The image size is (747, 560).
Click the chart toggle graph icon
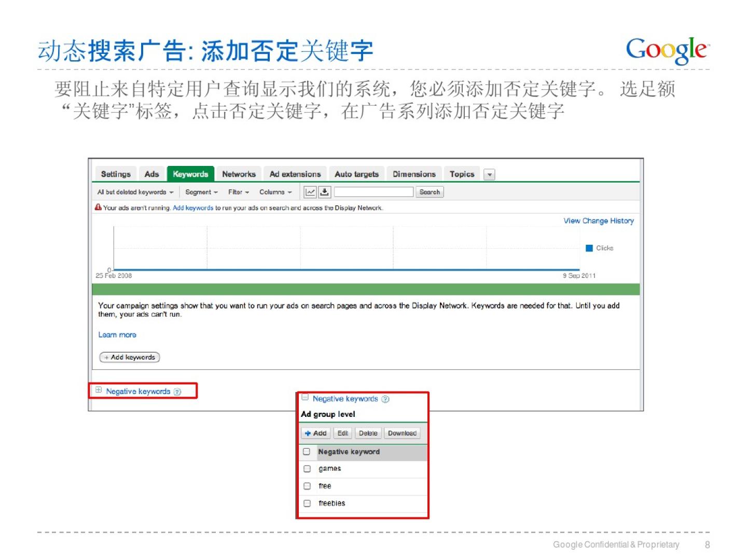tap(310, 192)
